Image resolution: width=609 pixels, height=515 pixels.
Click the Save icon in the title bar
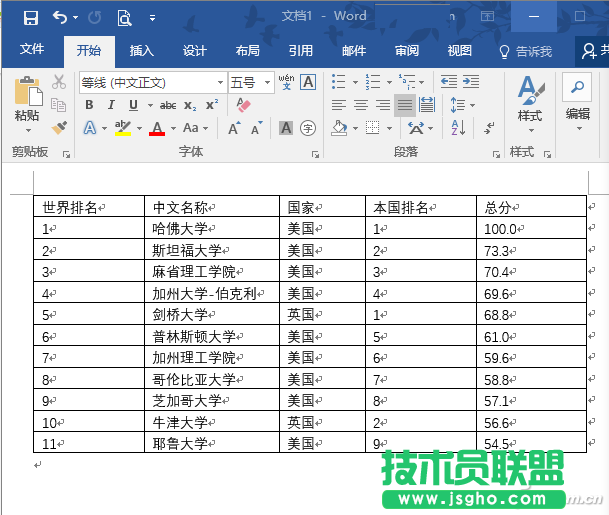30,17
